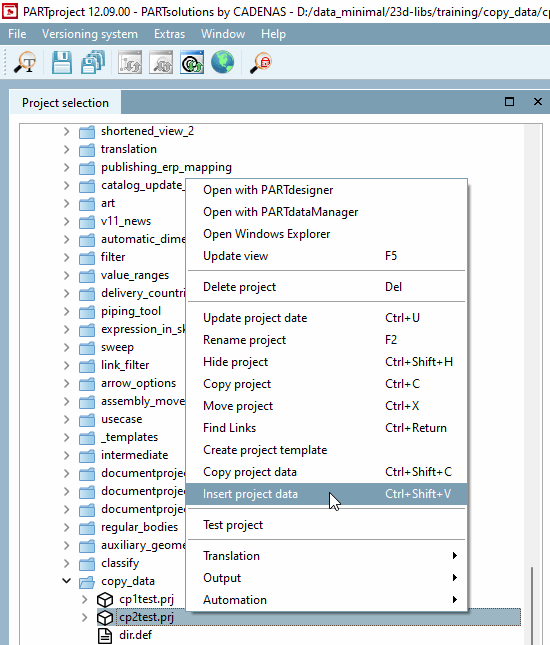Expand the _templates folder node
Screen dimensions: 550x645
(x=67, y=437)
